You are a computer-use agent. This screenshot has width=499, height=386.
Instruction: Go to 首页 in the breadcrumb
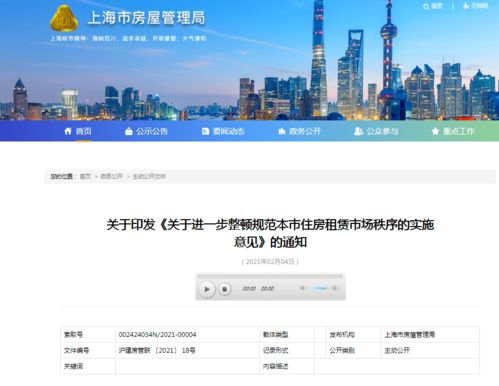[85, 176]
